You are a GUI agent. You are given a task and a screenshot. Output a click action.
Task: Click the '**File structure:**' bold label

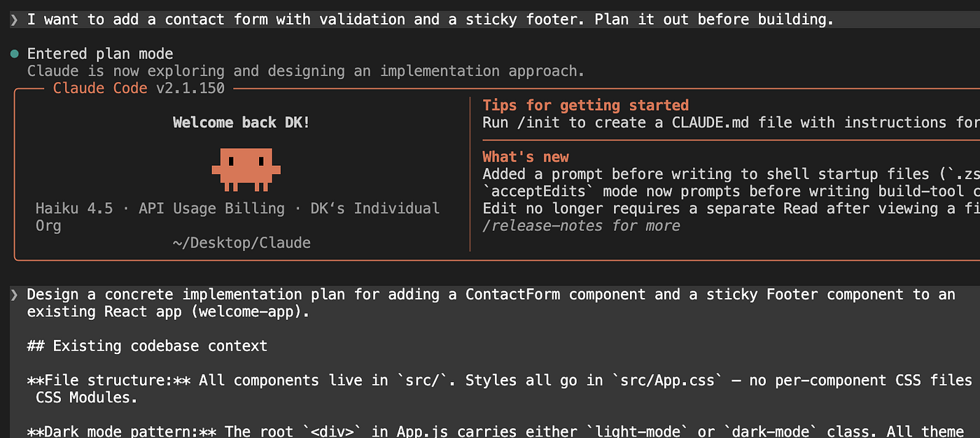tap(108, 381)
